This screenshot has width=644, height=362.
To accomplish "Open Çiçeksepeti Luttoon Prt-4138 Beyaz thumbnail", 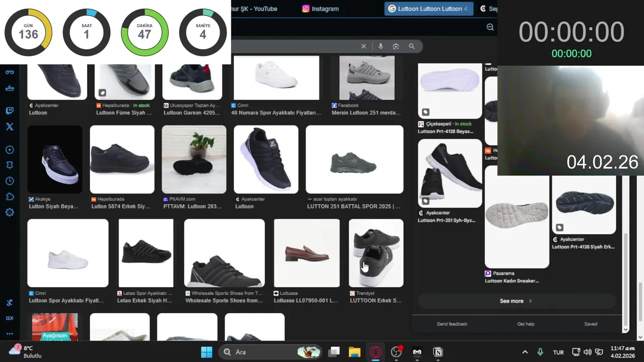I will (x=450, y=90).
